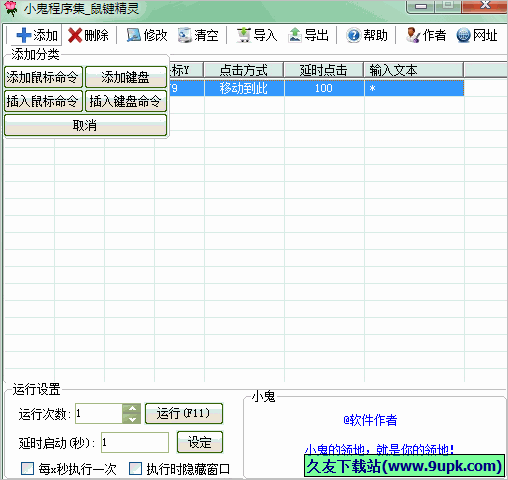The image size is (508, 480).
Task: Decrease 运行次数 with the down arrow
Action: coord(132,419)
